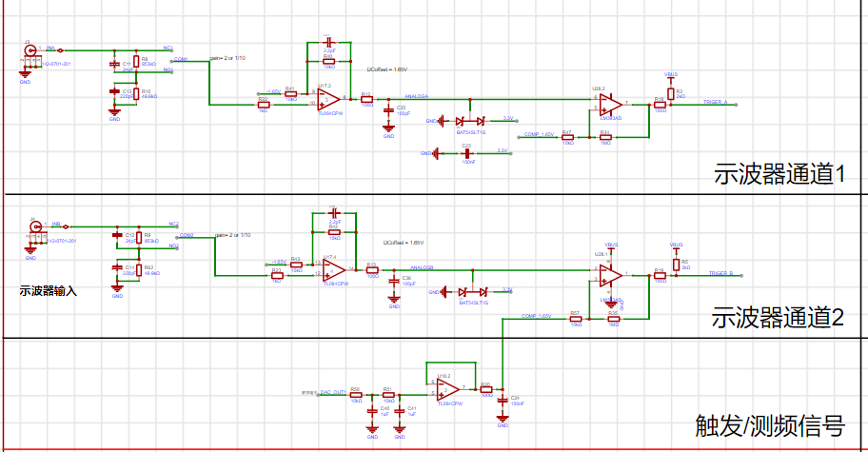This screenshot has width=868, height=452.
Task: Select feedback resistor R42 10kΩ
Action: (x=334, y=232)
